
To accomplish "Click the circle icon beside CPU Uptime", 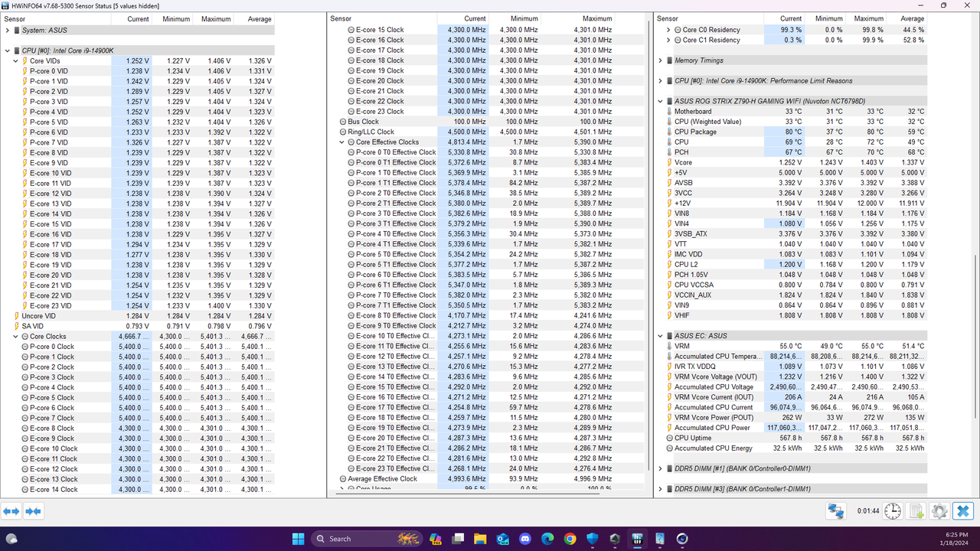I will pos(668,438).
